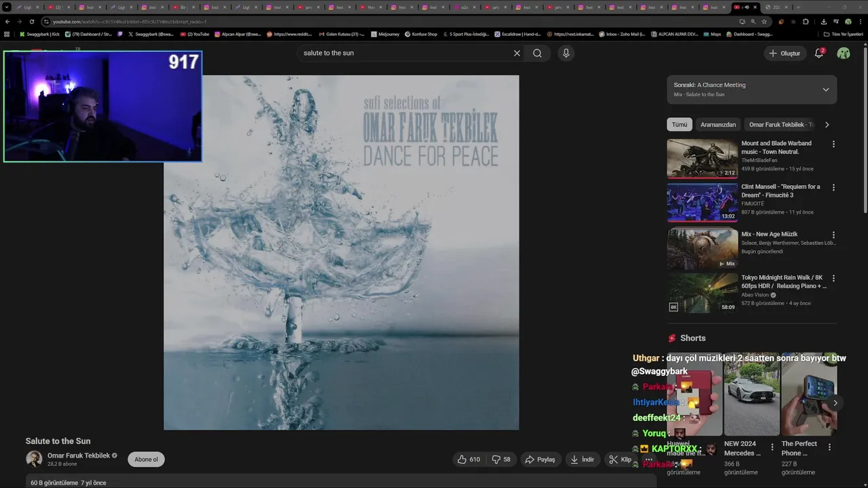
Task: Open options for The Perfect Phone short
Action: [x=829, y=447]
